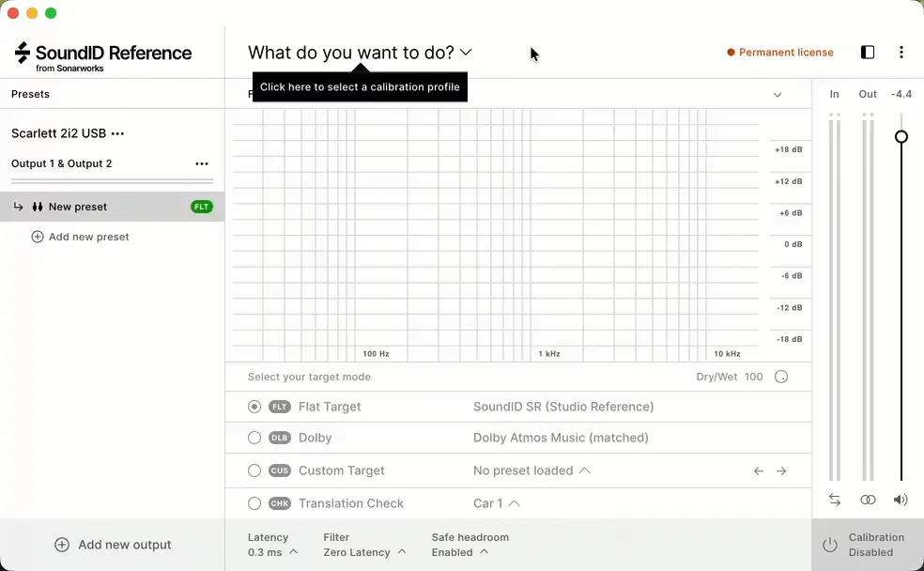Viewport: 924px width, 571px height.
Task: Open the three-dot options menu top right
Action: coord(901,53)
